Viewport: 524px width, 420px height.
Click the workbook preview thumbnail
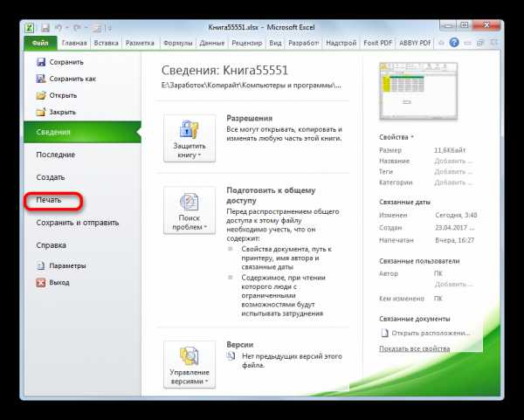pos(418,91)
